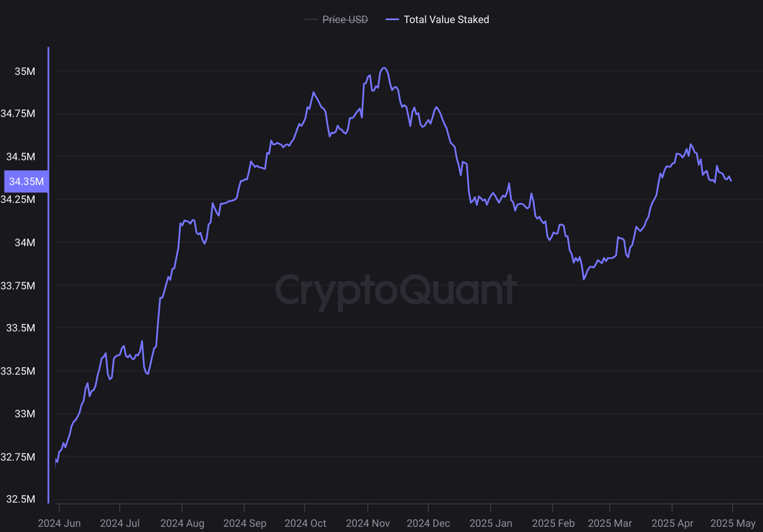This screenshot has width=763, height=532.
Task: Click the gray Price USD legend line icon
Action: click(311, 19)
